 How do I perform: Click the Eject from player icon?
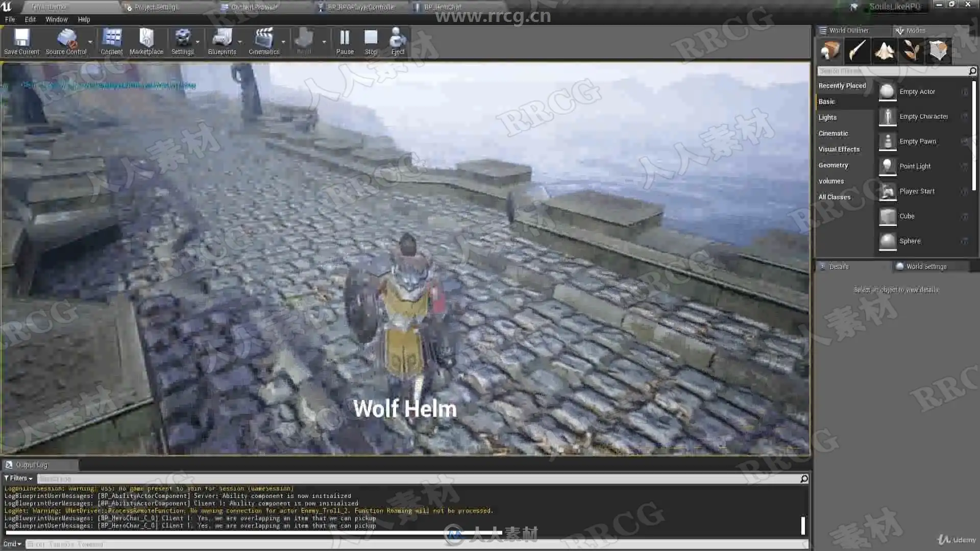pyautogui.click(x=398, y=38)
